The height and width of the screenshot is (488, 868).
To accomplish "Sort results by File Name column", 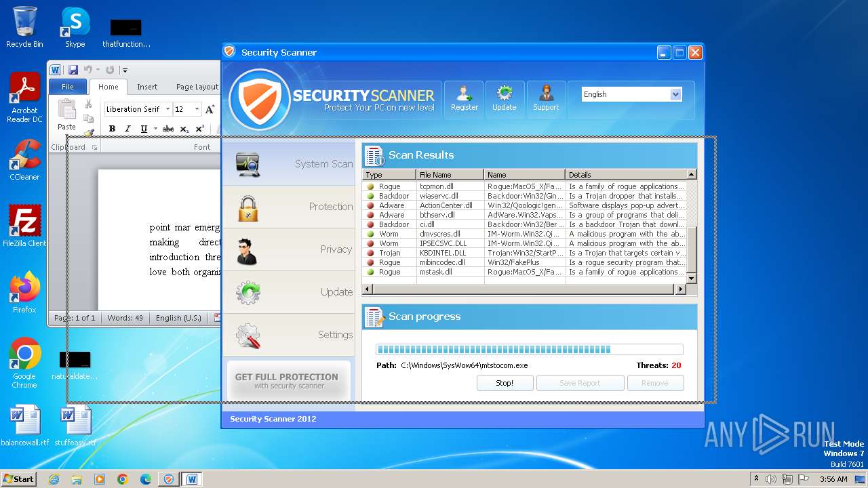I will pos(450,175).
